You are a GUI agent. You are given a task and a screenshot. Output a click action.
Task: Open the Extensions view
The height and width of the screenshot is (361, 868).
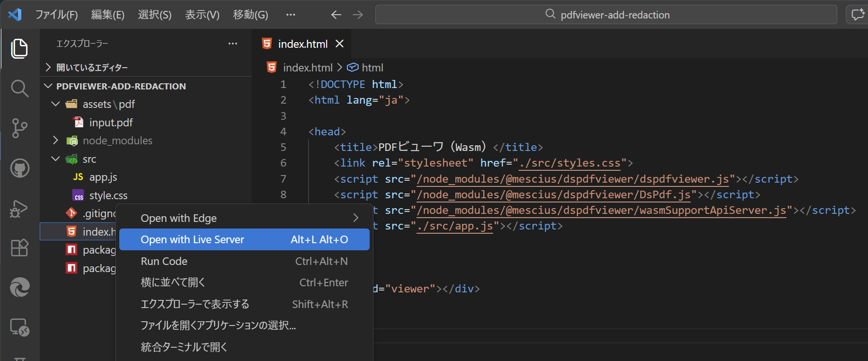(19, 247)
